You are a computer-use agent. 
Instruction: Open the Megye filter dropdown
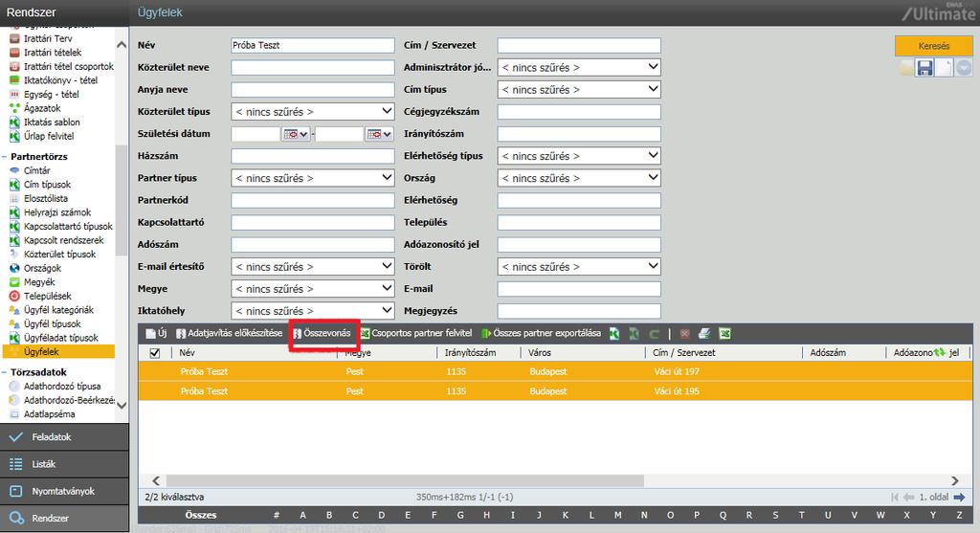(x=313, y=289)
